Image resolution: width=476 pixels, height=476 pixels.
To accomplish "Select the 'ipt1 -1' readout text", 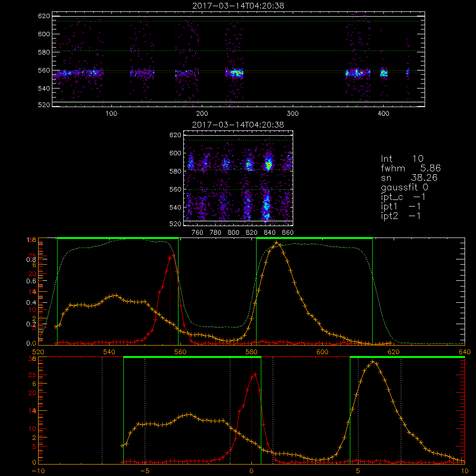I will (x=401, y=207).
